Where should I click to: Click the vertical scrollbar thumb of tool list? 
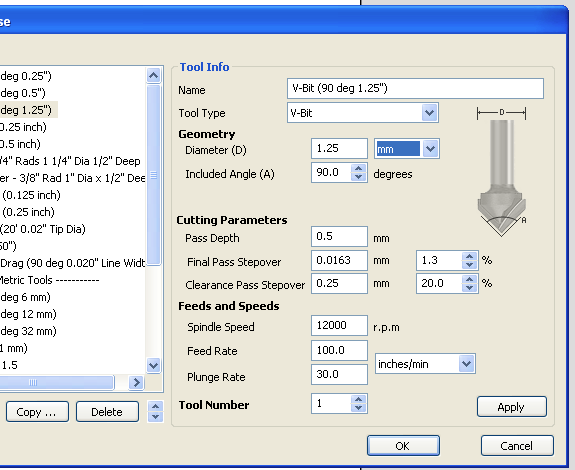tap(153, 175)
